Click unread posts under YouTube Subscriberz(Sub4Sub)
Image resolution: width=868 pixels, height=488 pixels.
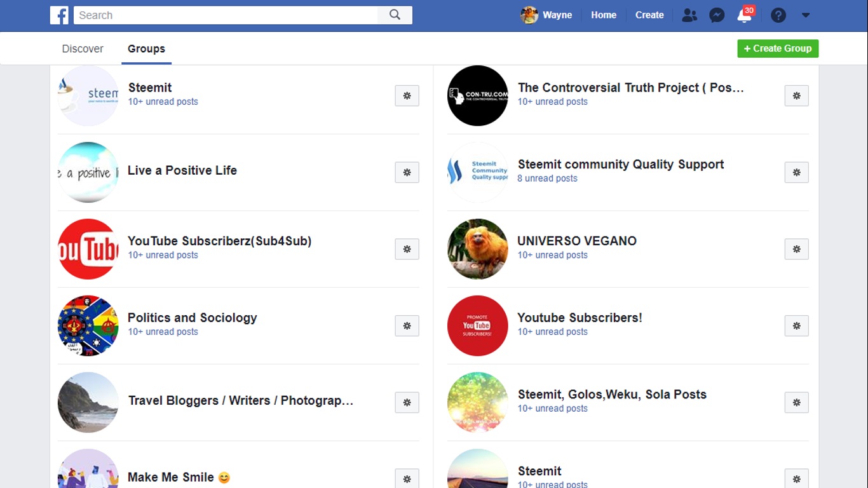click(x=163, y=255)
